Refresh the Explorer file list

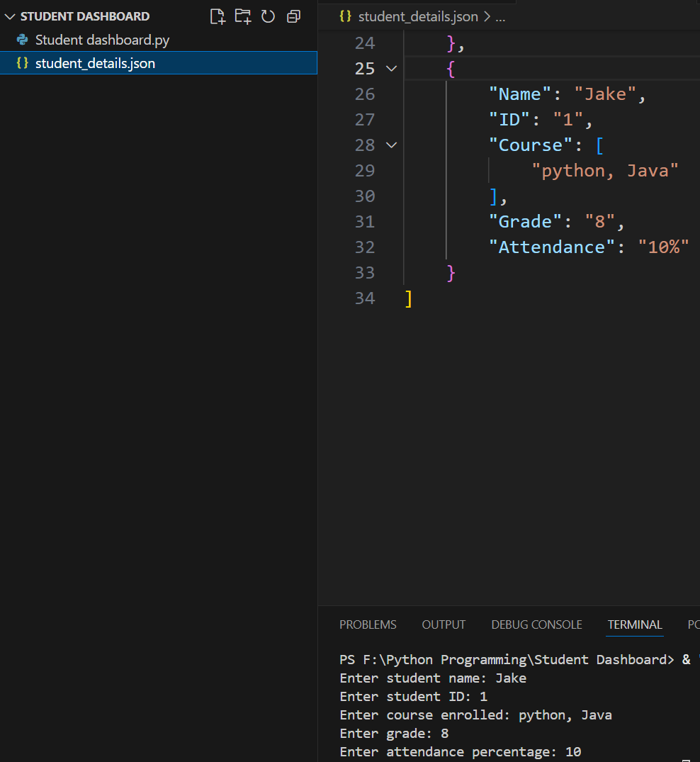point(268,16)
